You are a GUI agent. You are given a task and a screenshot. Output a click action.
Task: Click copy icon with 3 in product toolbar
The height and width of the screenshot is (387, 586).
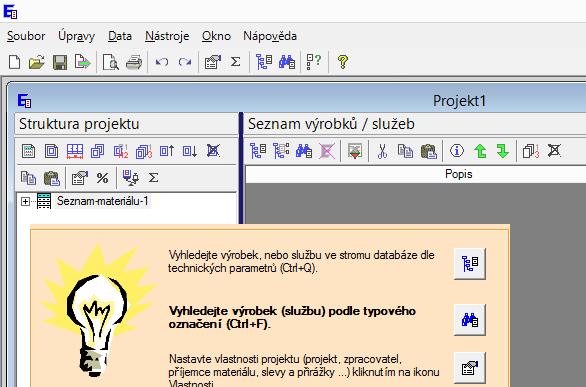531,151
